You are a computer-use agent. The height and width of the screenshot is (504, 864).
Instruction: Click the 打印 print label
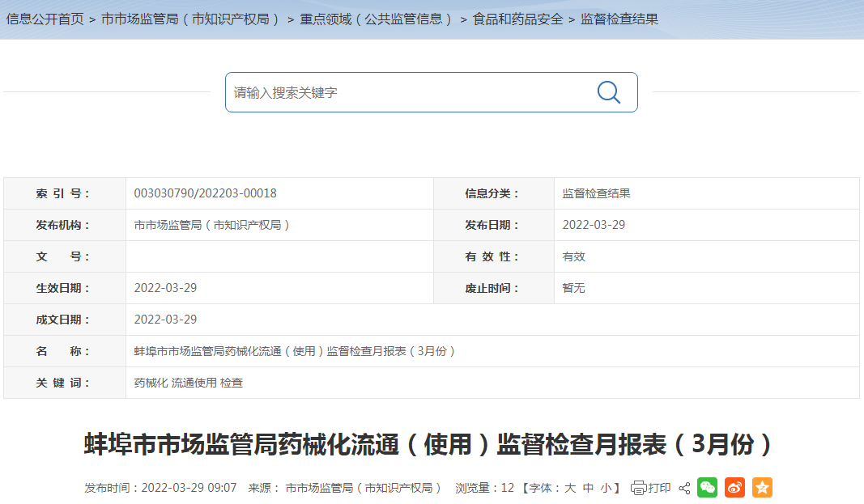659,488
